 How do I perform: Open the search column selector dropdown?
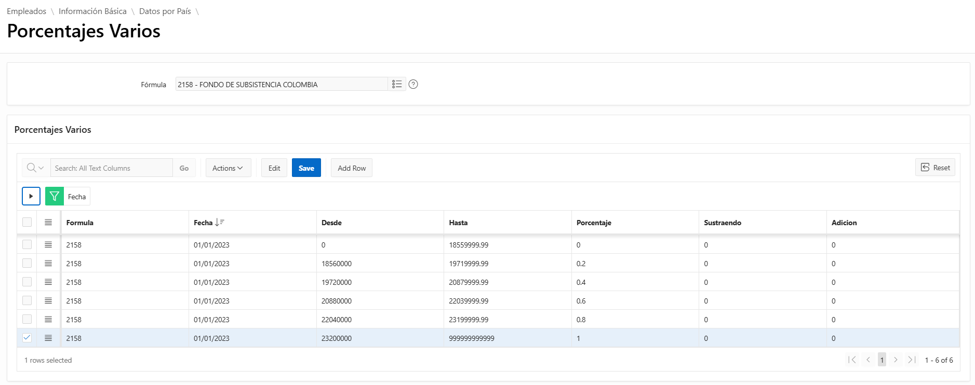click(x=35, y=168)
